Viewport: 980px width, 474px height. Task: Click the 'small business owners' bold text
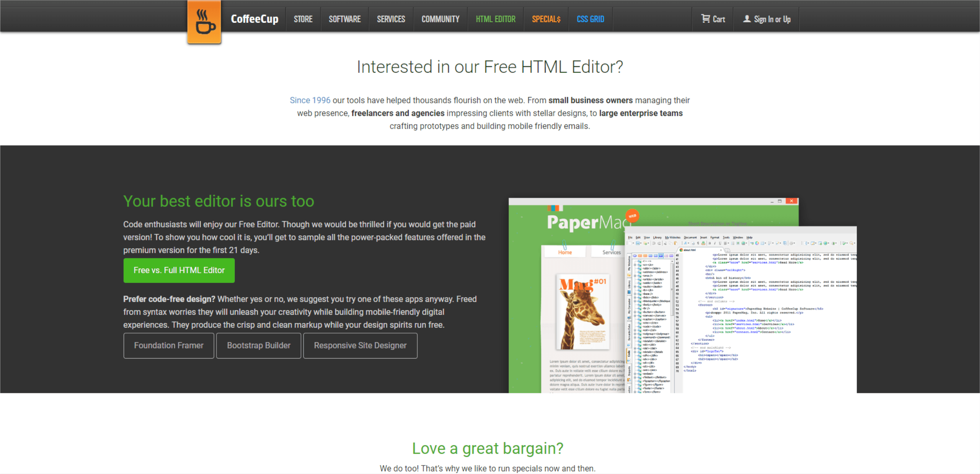coord(590,100)
